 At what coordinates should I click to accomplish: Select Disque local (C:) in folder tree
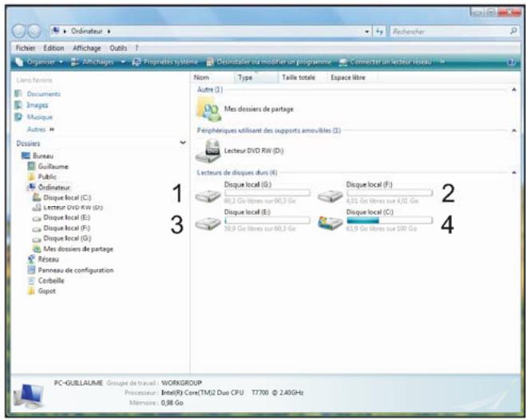point(67,197)
